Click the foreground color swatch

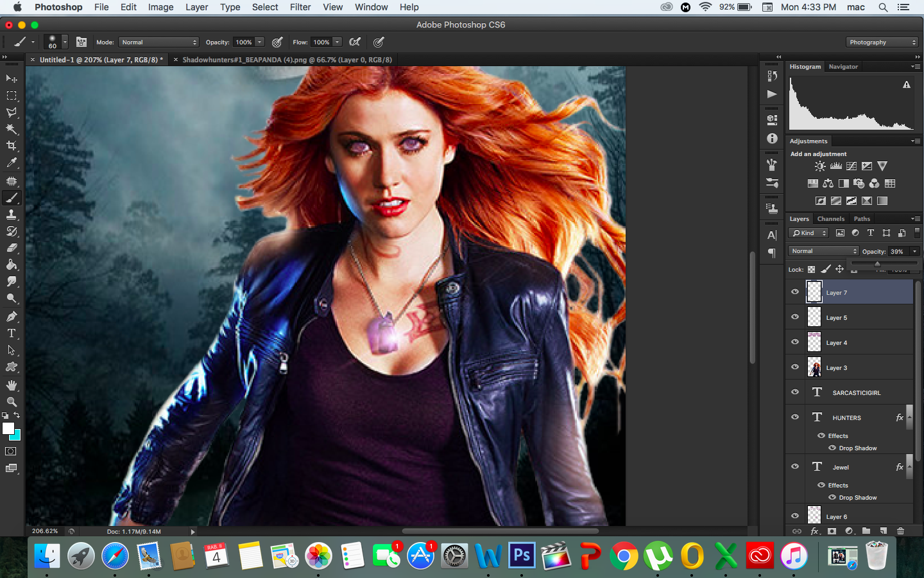pyautogui.click(x=8, y=428)
